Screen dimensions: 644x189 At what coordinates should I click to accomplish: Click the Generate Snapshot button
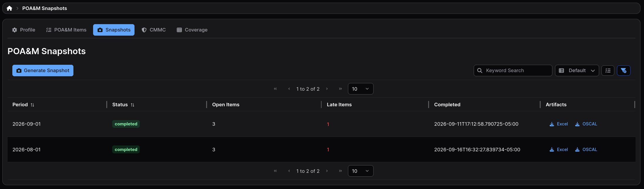pyautogui.click(x=43, y=71)
